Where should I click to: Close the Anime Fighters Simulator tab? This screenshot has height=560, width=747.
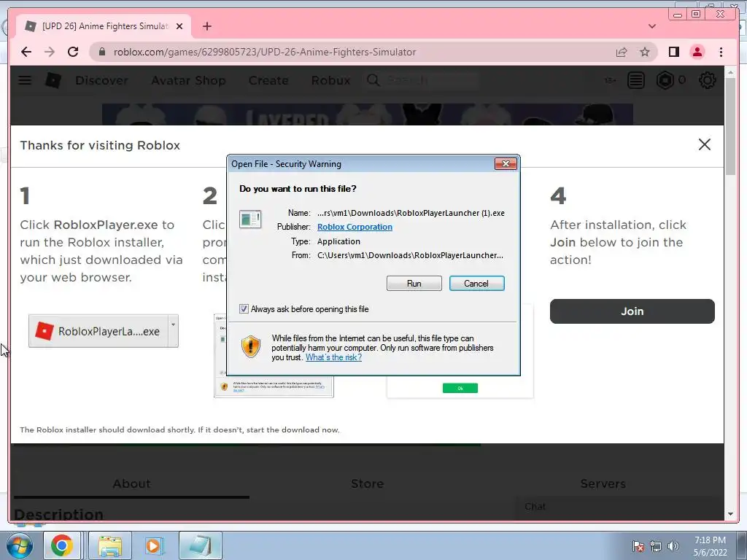(x=179, y=26)
